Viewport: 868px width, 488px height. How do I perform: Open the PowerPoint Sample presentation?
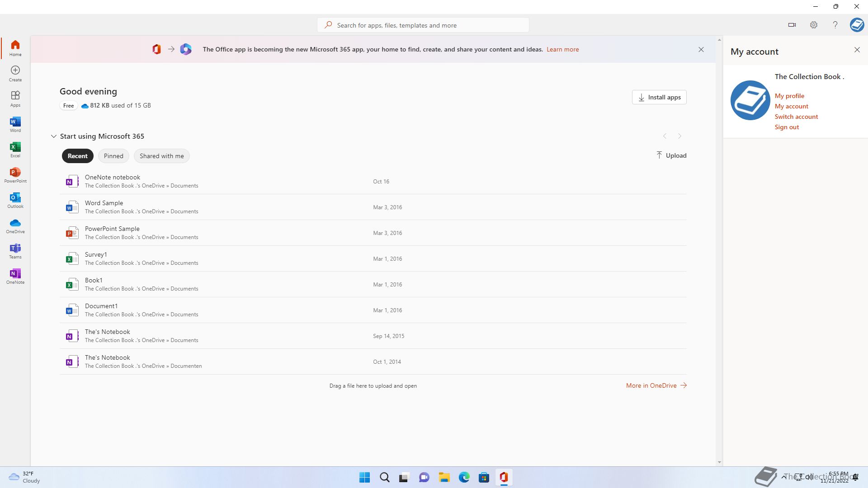373,233
